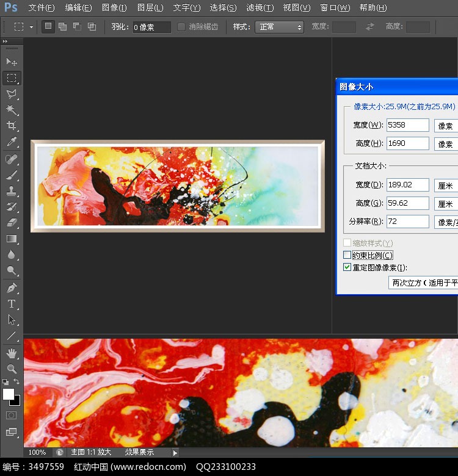Select the History Brush tool
This screenshot has height=476, width=458.
point(12,207)
